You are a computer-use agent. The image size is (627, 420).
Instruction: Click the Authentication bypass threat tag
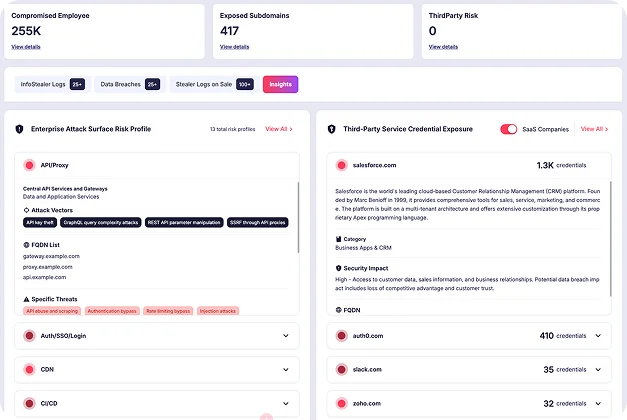112,311
